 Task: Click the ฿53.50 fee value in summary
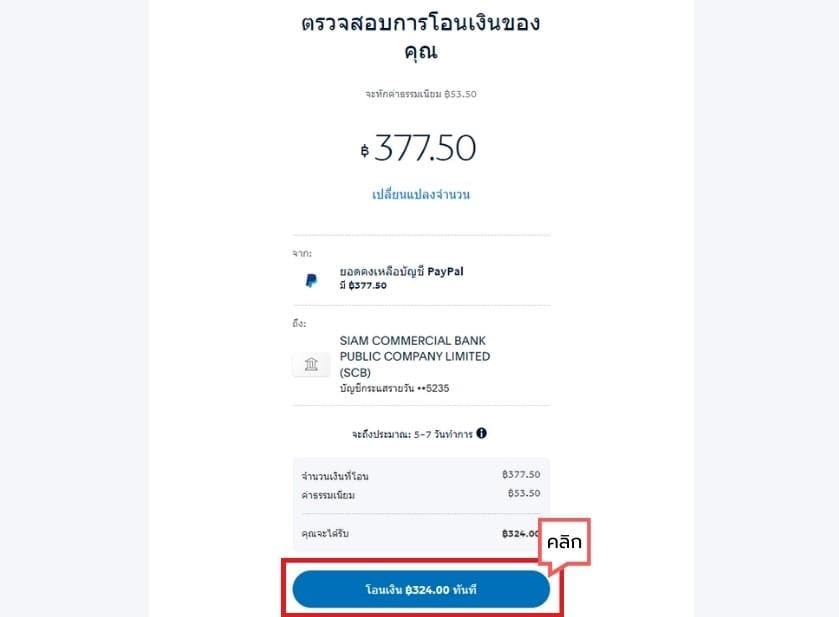(524, 493)
